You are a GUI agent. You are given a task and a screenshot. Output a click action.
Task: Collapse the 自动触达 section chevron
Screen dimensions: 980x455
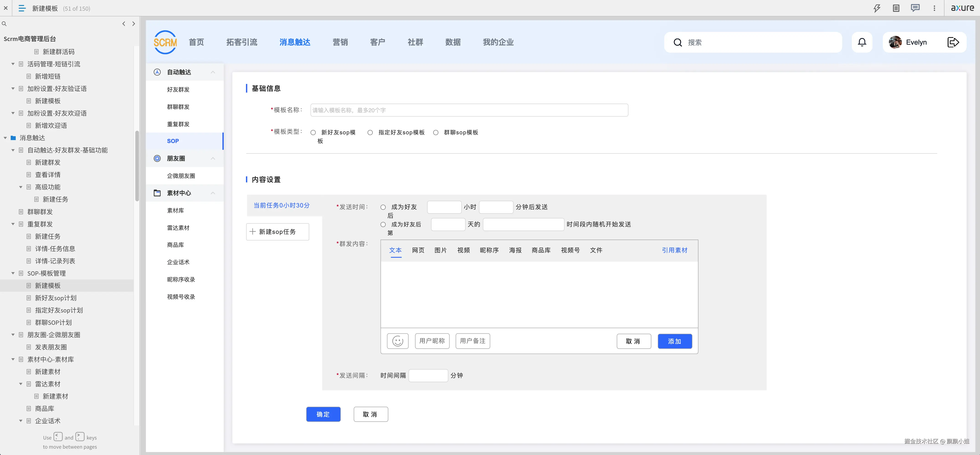(x=213, y=72)
